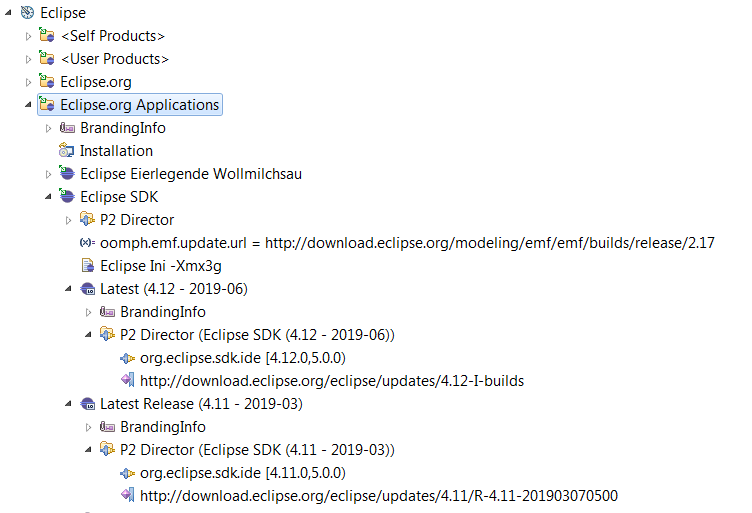The image size is (752, 513).
Task: Click repository icon of R-4.11-201903070500 URL
Action: pyautogui.click(x=128, y=495)
